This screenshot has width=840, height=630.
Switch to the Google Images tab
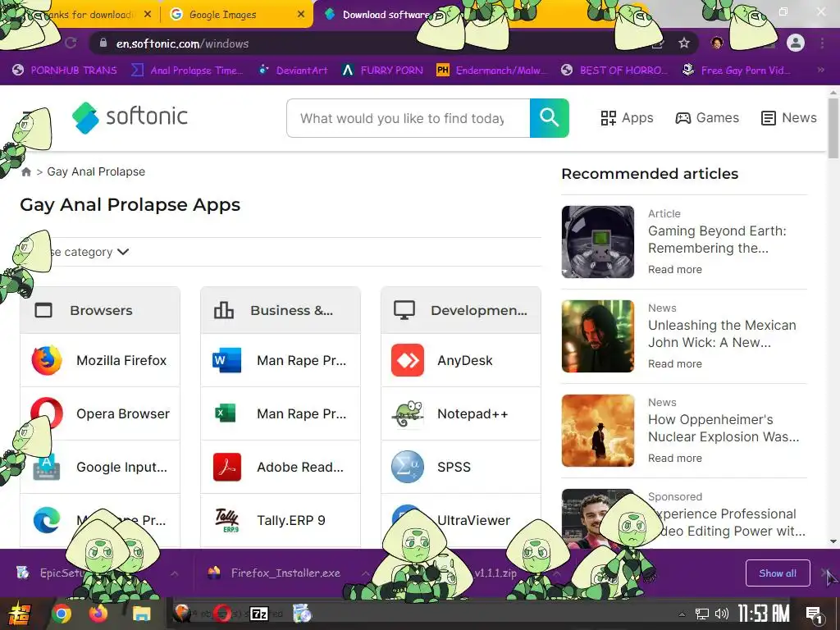click(235, 15)
